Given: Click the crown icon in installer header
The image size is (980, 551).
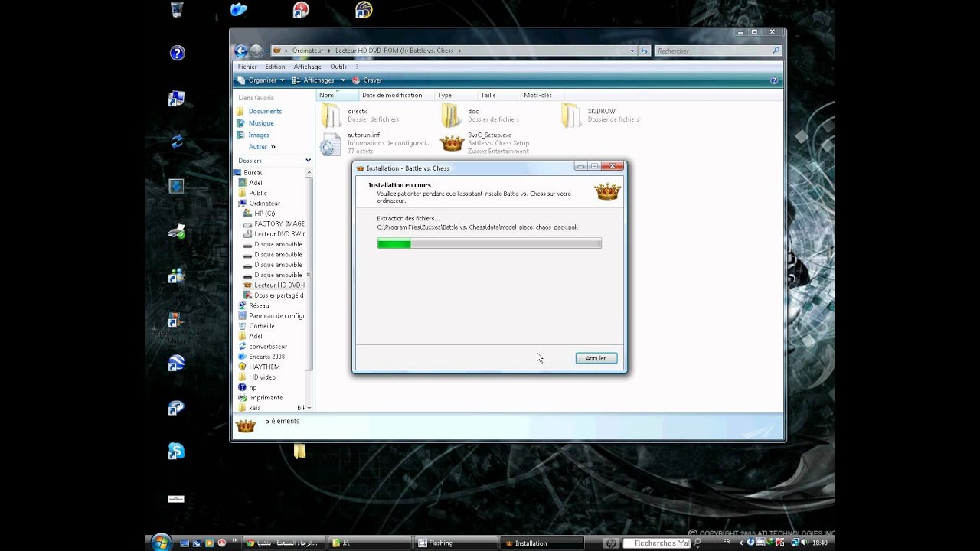Looking at the screenshot, I should tap(607, 191).
